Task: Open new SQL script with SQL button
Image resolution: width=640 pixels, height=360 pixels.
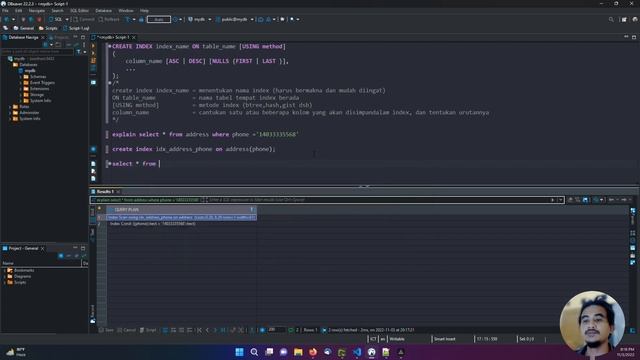Action: 56,19
